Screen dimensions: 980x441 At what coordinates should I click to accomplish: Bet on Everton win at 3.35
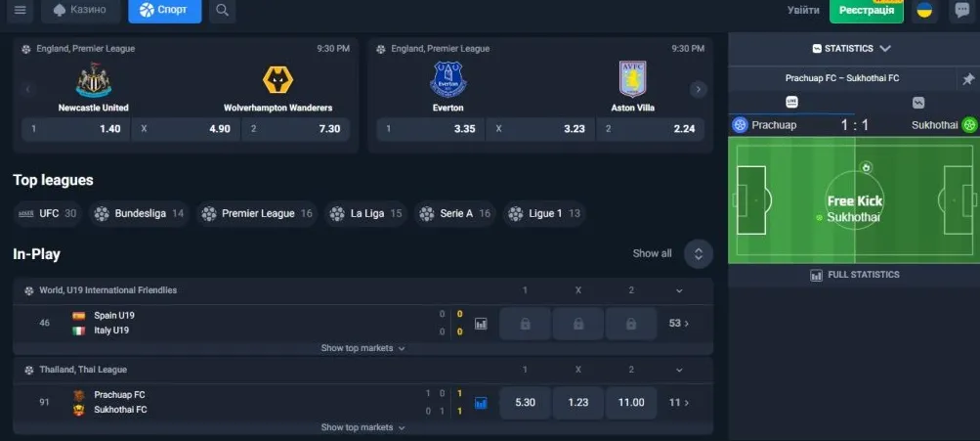click(x=431, y=129)
